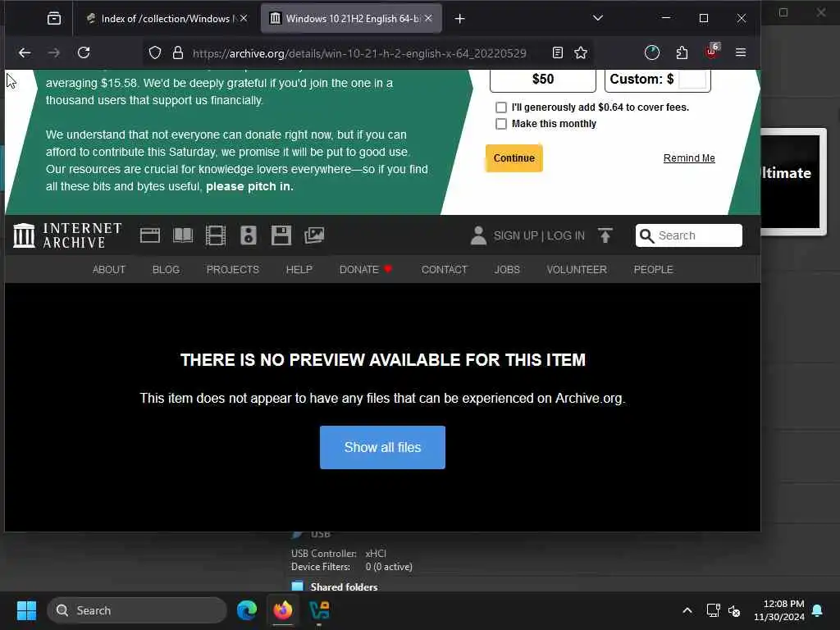
Task: Open Microsoft Edge from taskbar
Action: click(x=247, y=610)
